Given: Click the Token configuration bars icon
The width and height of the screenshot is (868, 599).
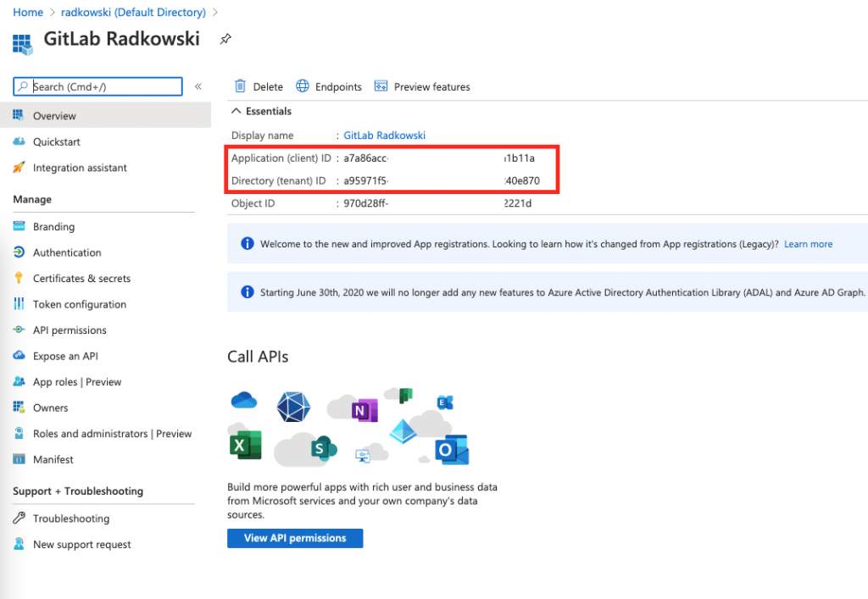Looking at the screenshot, I should tap(19, 303).
